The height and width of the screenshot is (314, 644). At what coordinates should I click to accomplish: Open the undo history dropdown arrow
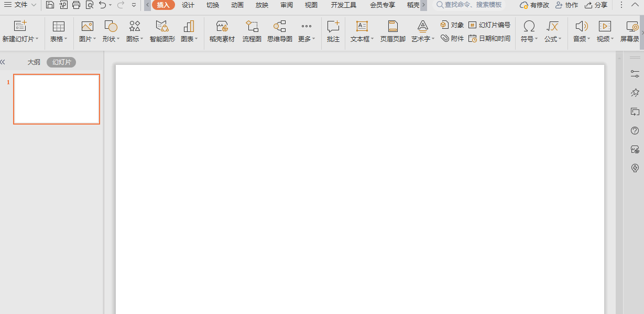point(110,5)
